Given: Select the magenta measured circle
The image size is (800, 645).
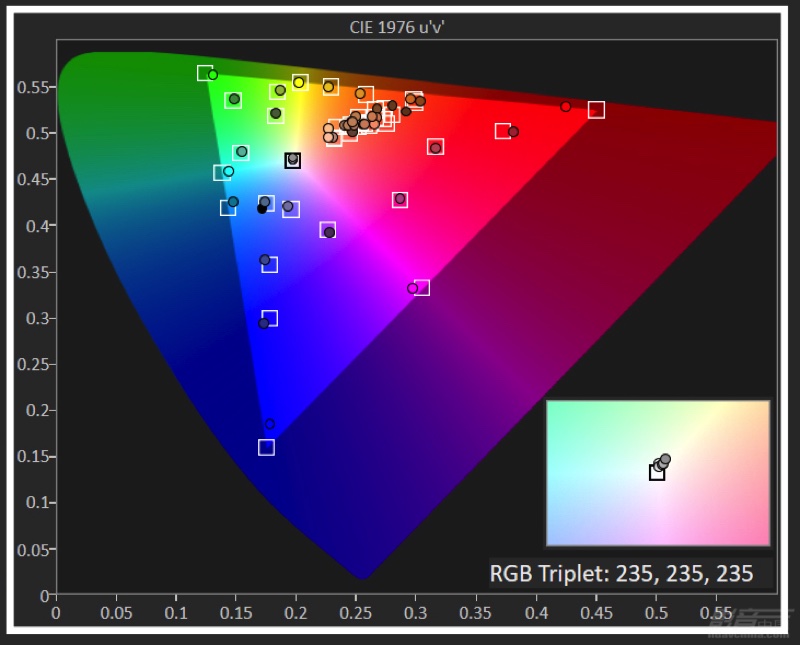Looking at the screenshot, I should pos(412,289).
